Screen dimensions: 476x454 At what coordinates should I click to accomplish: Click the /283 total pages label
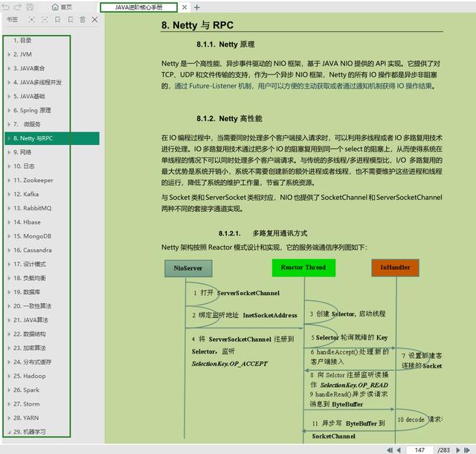[x=443, y=450]
